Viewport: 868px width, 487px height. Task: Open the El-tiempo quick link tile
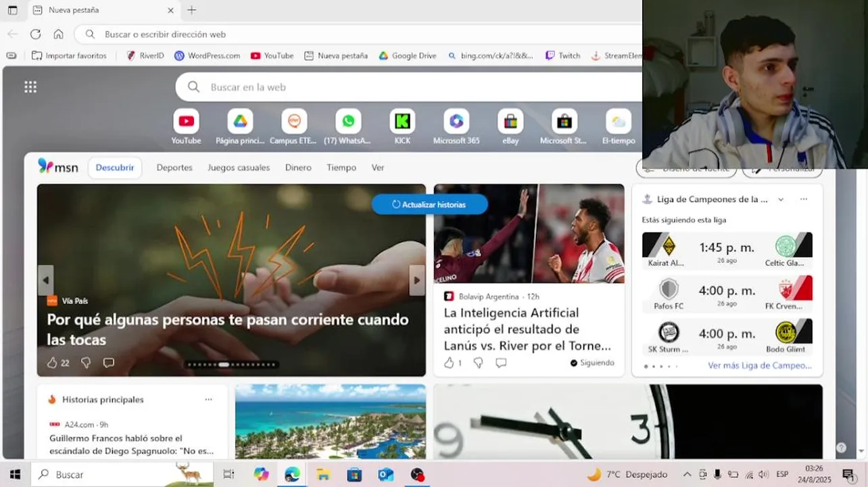pos(619,127)
